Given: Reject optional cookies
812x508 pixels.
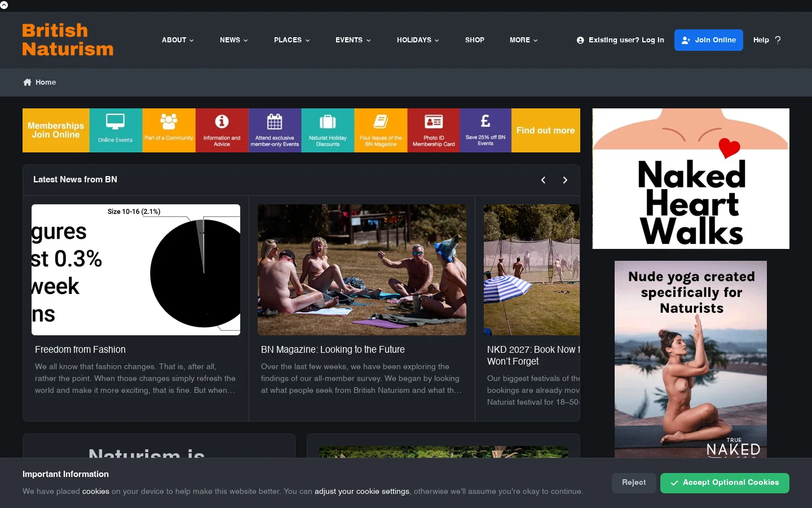Looking at the screenshot, I should click(x=634, y=483).
